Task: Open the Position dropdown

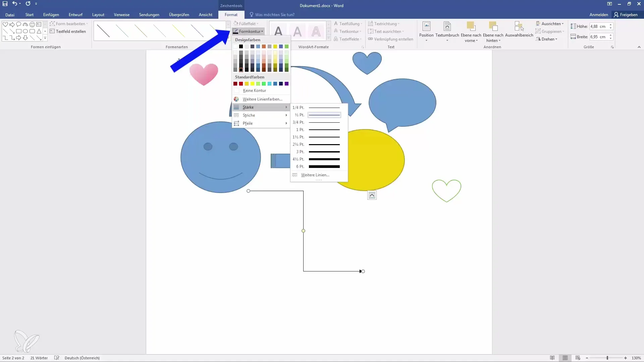Action: pyautogui.click(x=426, y=31)
